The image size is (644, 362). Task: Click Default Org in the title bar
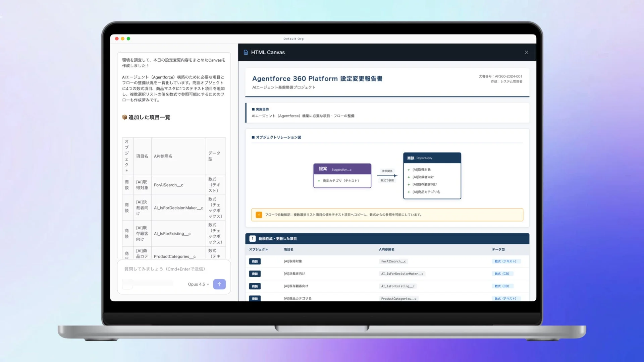click(293, 39)
